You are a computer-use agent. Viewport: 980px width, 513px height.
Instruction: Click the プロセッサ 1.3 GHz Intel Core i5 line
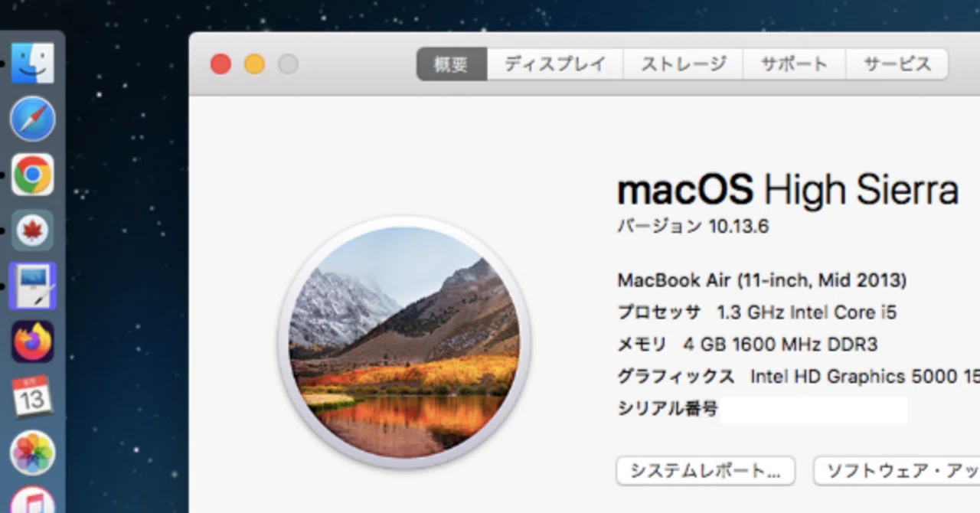tap(756, 312)
